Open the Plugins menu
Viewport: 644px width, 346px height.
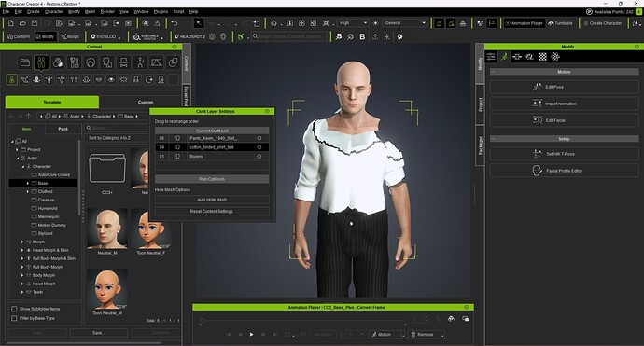point(161,11)
